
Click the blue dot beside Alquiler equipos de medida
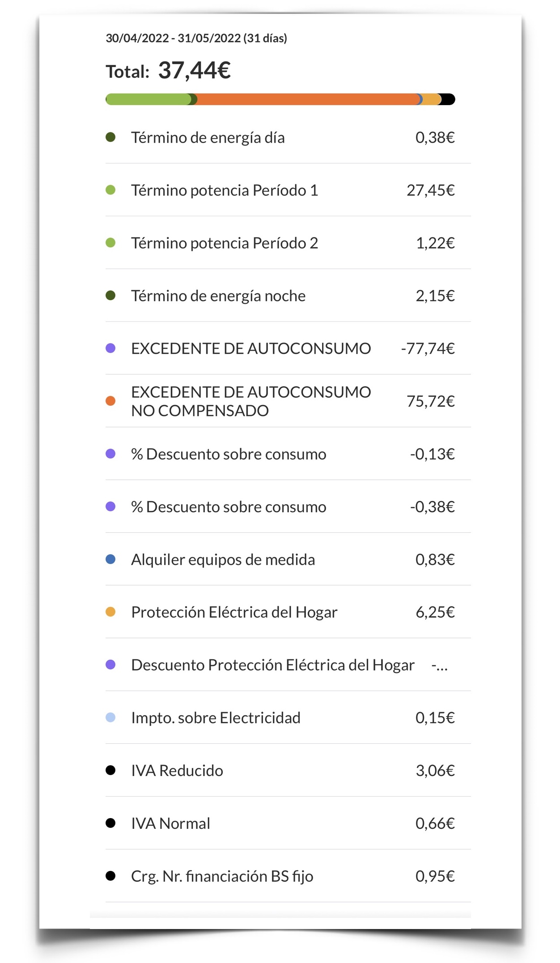pos(110,559)
